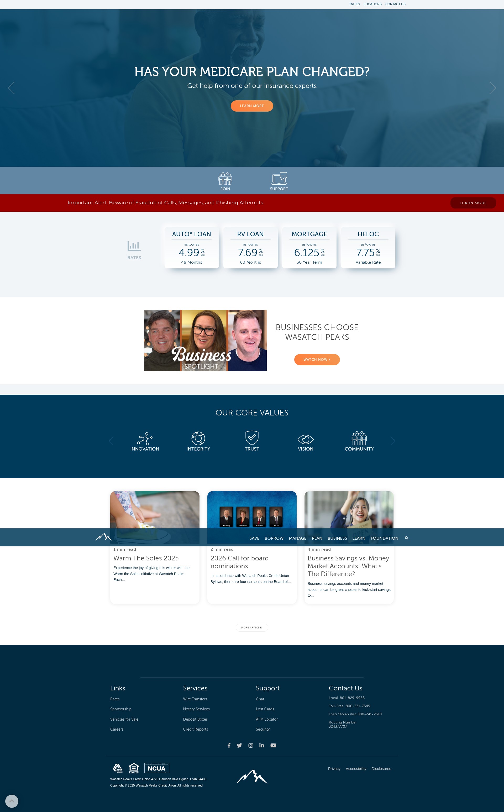Click Careers footer link
Screen dimensions: 504x812
(x=117, y=729)
